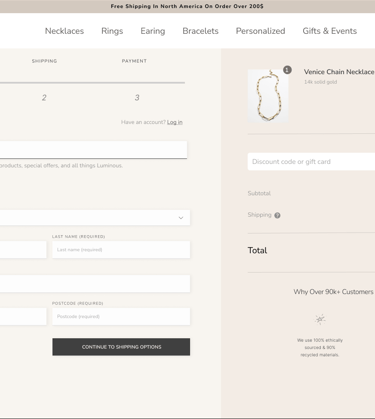
Task: Click the Log in link
Action: pyautogui.click(x=175, y=122)
